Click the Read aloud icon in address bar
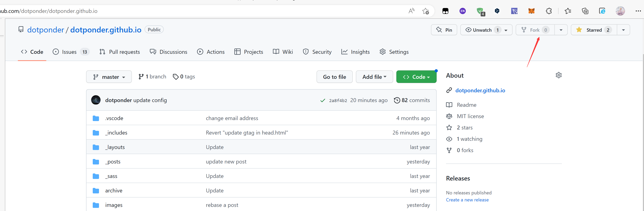Screen dimensions: 644x211 [x=411, y=11]
